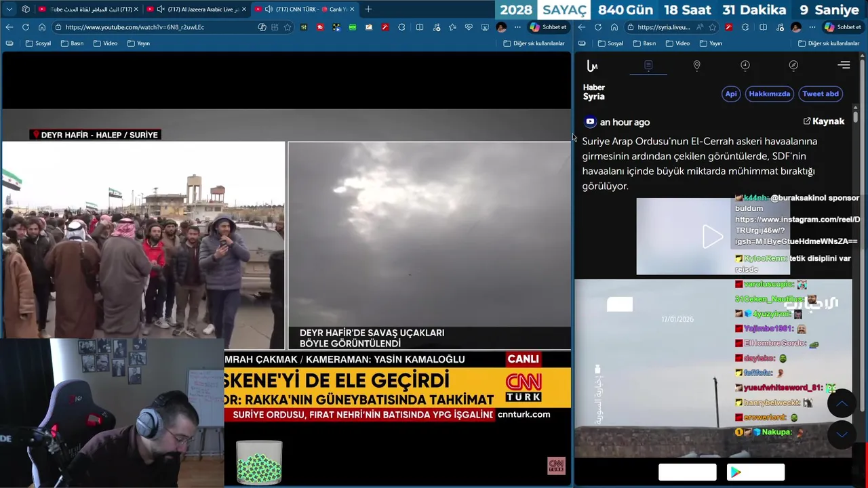Open home page in the right browser
868x488 pixels.
(614, 27)
